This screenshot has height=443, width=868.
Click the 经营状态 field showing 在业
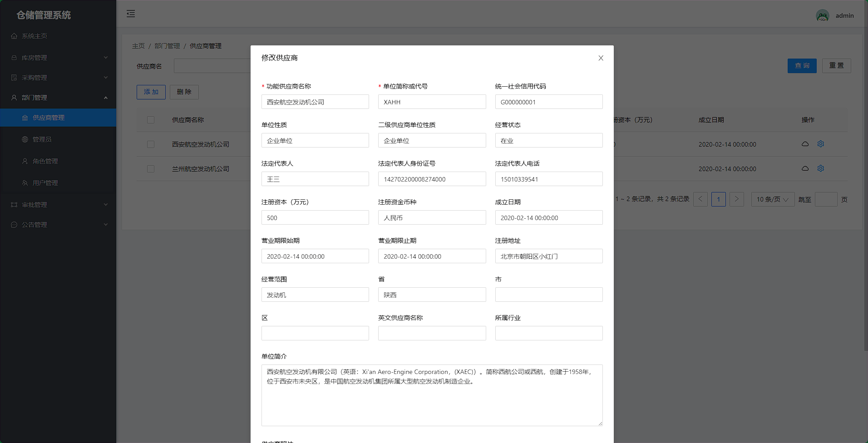coord(549,140)
